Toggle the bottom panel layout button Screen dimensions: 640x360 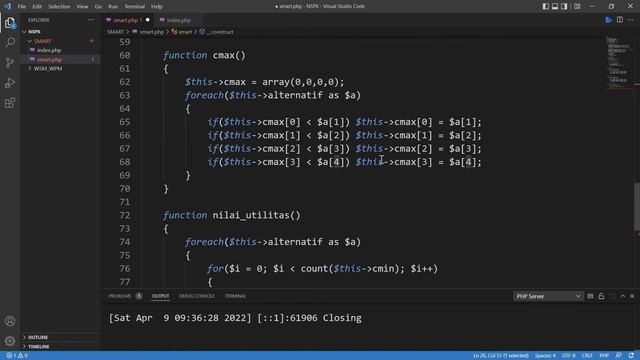[555, 6]
